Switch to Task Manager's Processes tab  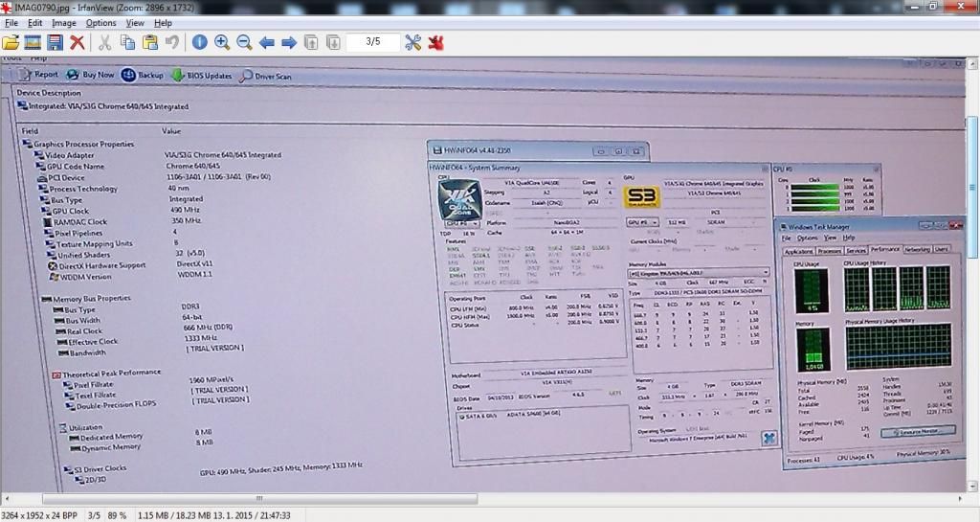point(829,251)
